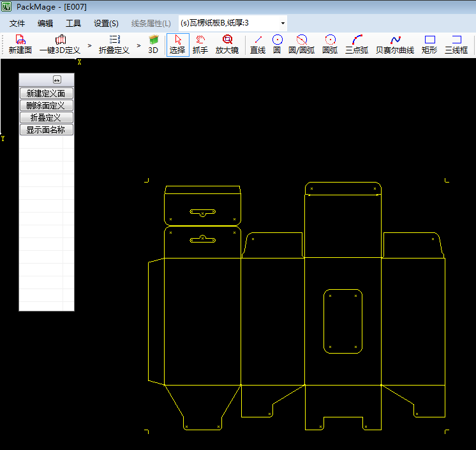Click the first empty row in face list
This screenshot has width=476, height=450.
pos(47,142)
